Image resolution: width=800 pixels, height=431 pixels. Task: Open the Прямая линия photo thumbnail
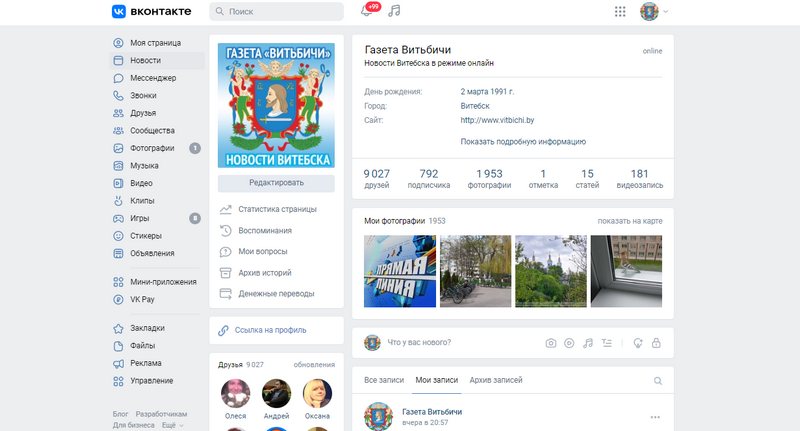(400, 271)
